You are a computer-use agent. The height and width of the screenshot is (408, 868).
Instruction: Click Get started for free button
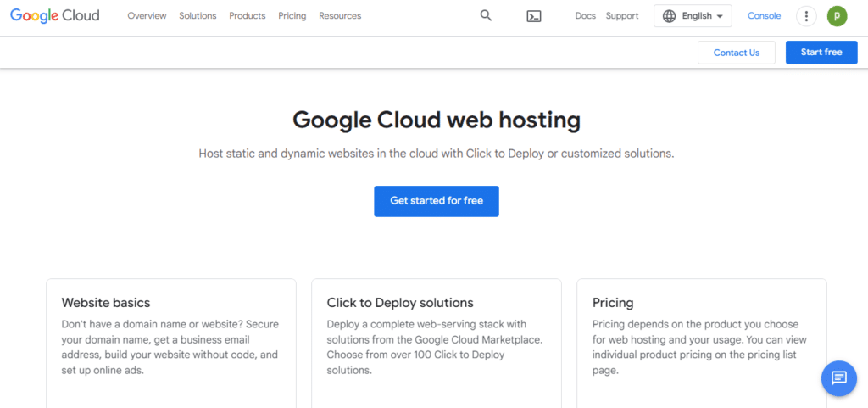(436, 201)
